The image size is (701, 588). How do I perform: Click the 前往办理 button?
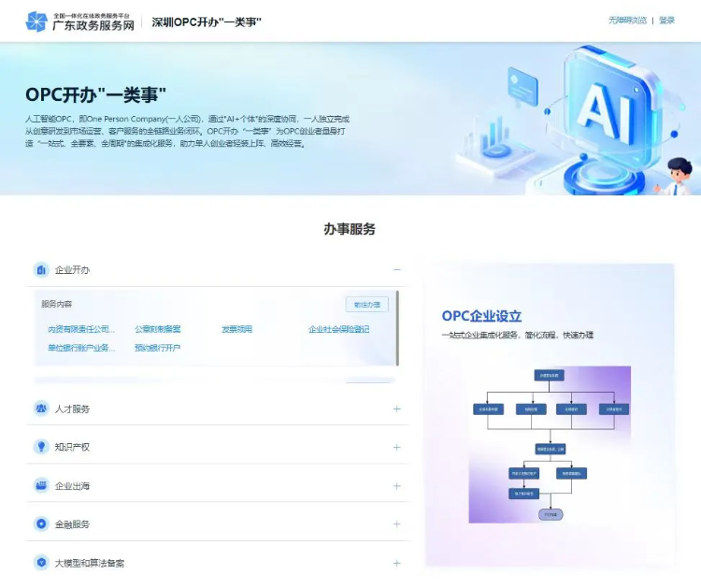(x=367, y=305)
